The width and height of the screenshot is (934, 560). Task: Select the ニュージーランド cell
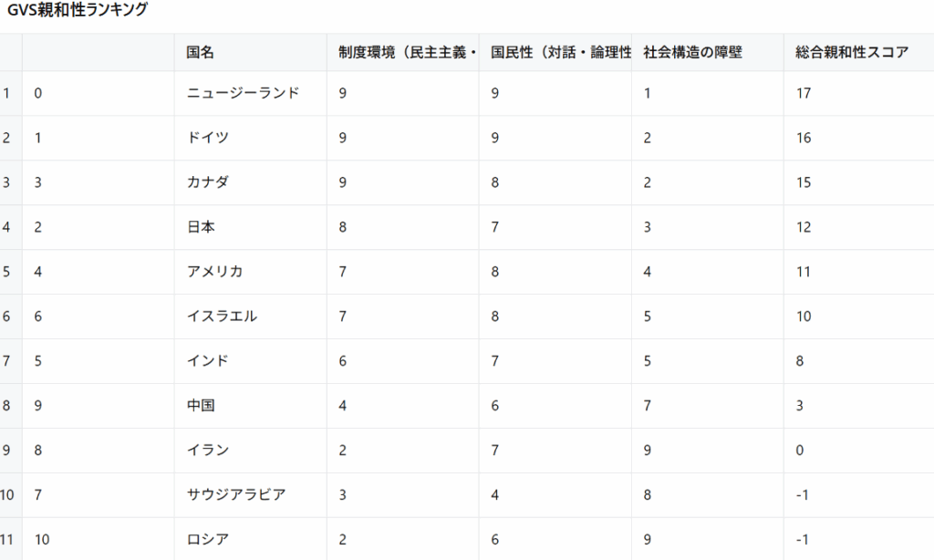[250, 94]
